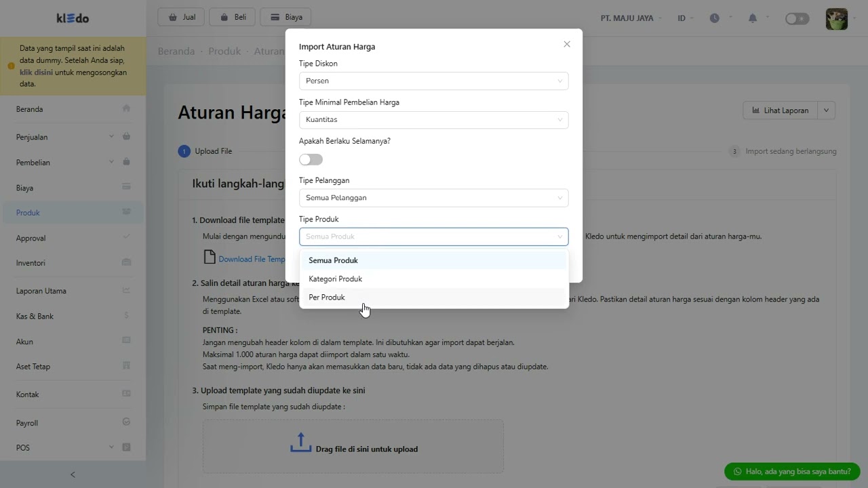Viewport: 868px width, 488px height.
Task: Select Semua Produk option in list
Action: (433, 260)
